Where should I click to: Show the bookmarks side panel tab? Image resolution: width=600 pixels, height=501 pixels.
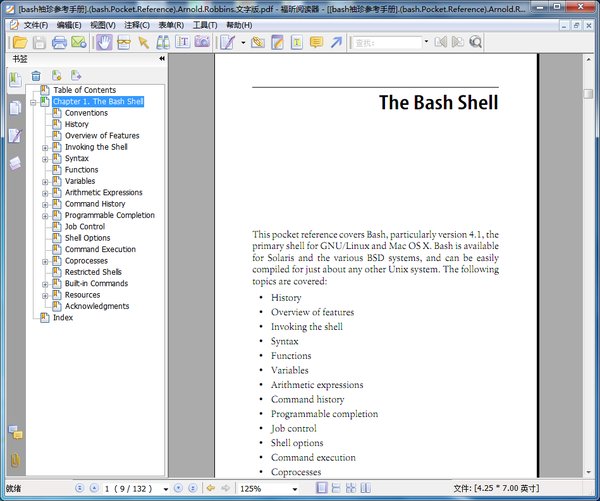(15, 80)
